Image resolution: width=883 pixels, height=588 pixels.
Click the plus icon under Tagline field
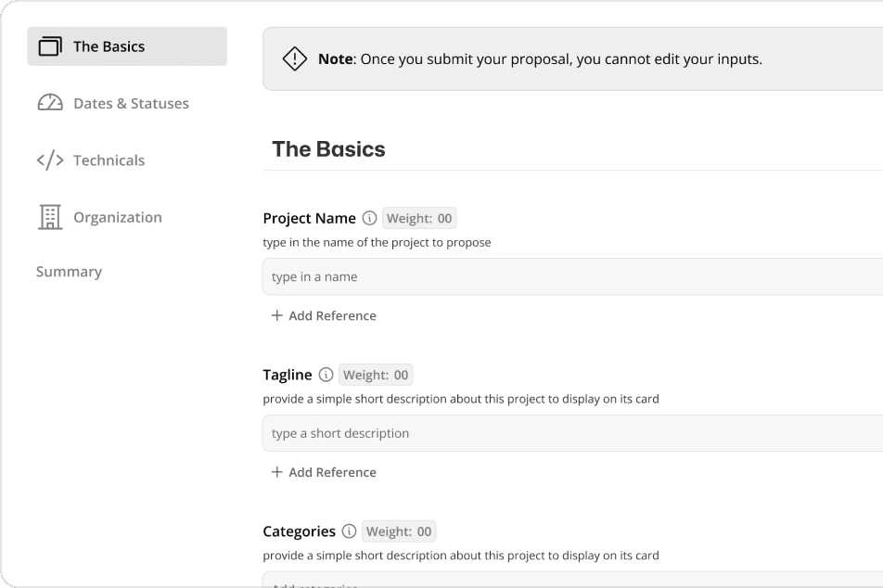(276, 472)
